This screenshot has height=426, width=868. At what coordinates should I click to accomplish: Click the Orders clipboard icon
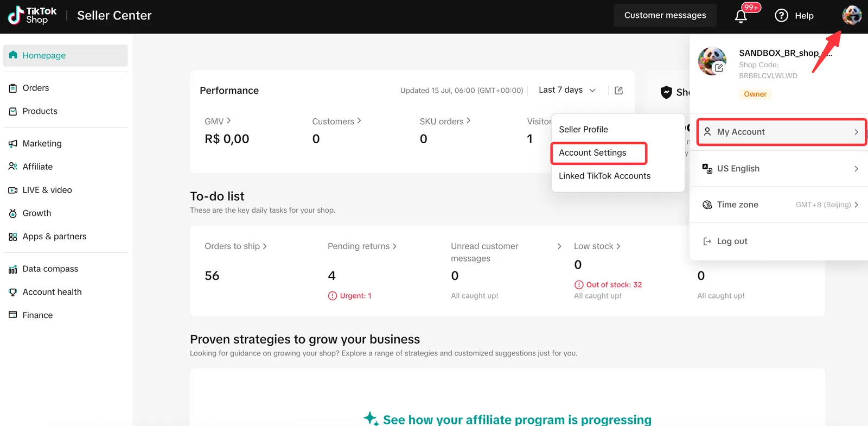tap(13, 88)
